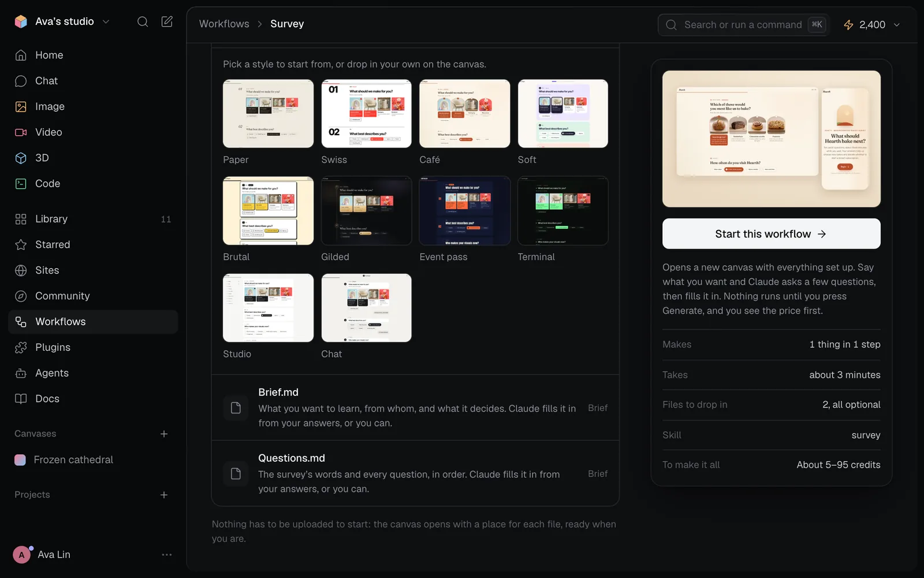Add a new canvas with the plus icon
Viewport: 924px width, 578px height.
point(164,434)
